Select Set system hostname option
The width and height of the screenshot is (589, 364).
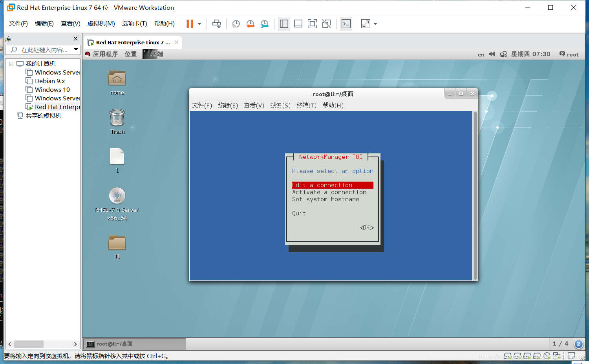[x=326, y=199]
